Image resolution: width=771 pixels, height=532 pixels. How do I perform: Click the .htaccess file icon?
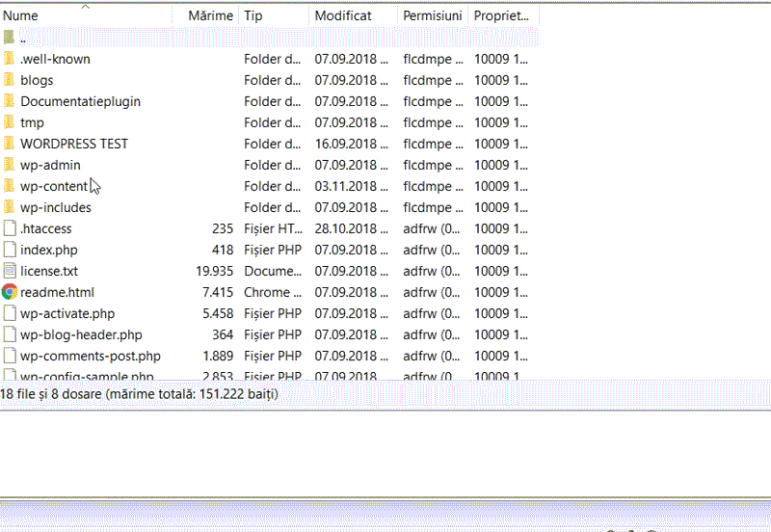(x=10, y=228)
